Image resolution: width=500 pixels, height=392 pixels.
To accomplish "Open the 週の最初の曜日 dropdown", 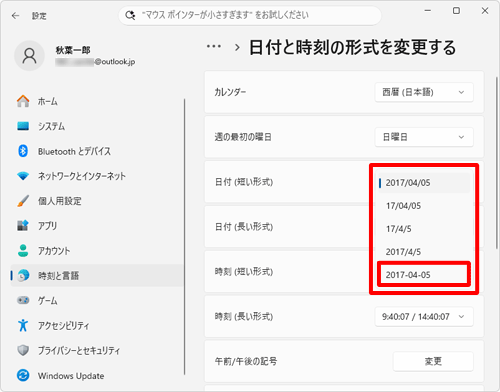I will coord(424,137).
